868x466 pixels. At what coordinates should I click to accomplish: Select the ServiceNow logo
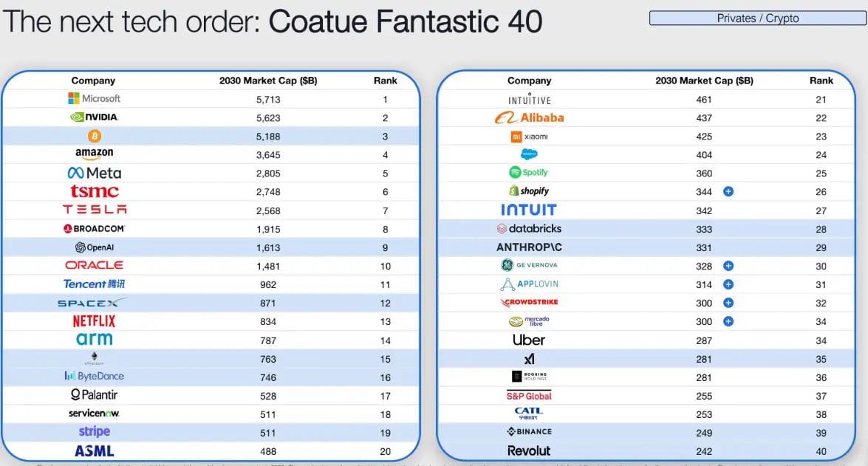click(x=94, y=414)
